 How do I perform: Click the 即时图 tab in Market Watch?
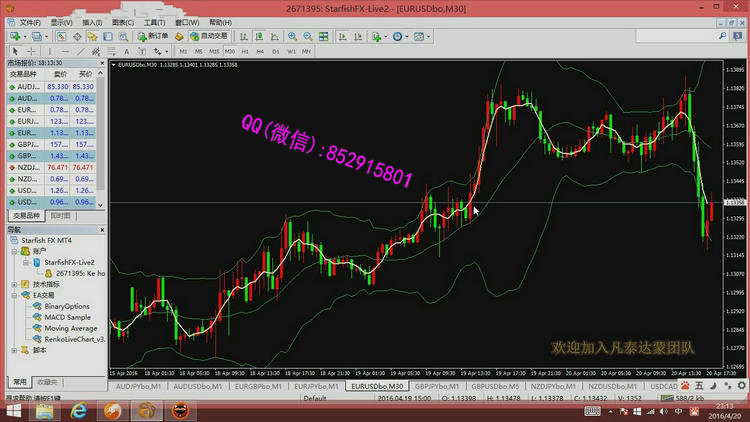(61, 215)
